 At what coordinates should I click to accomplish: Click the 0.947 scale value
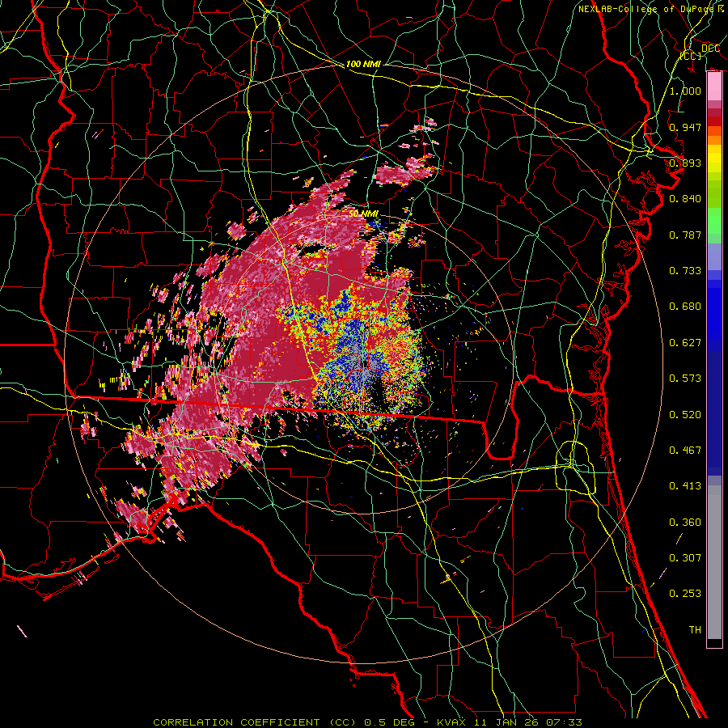[685, 127]
